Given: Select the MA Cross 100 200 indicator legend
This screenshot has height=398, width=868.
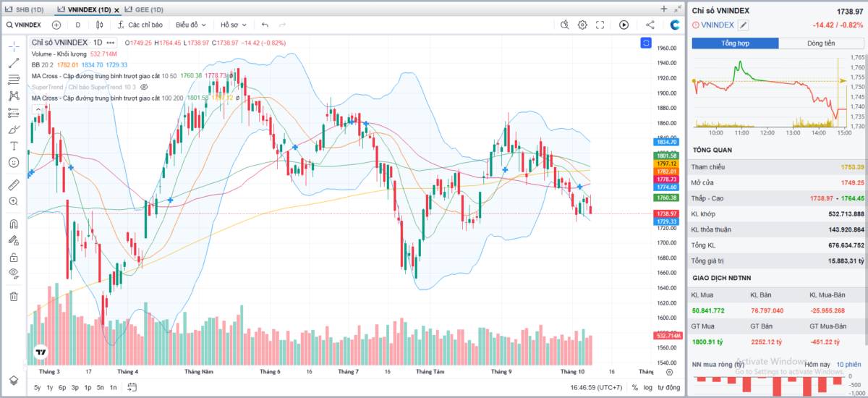Looking at the screenshot, I should [108, 98].
